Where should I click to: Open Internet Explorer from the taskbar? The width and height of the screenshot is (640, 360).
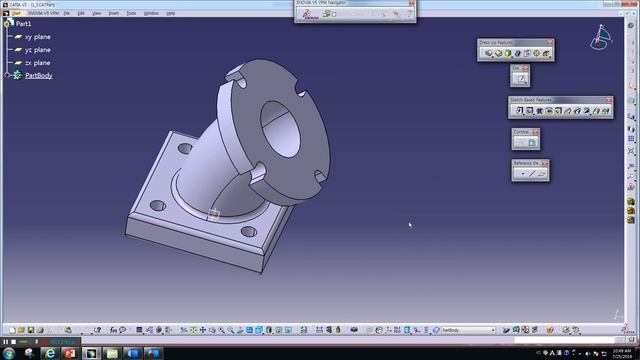[x=50, y=353]
